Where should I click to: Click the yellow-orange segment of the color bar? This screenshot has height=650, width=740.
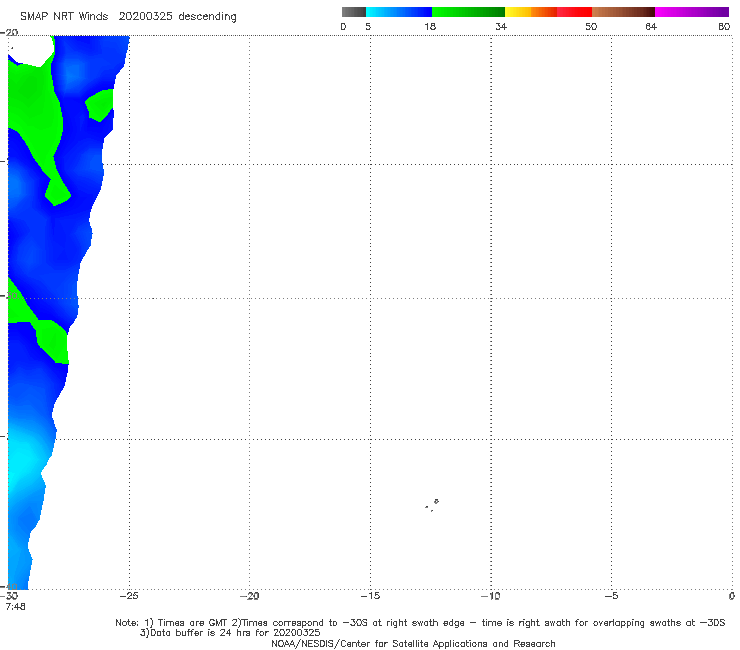point(531,12)
